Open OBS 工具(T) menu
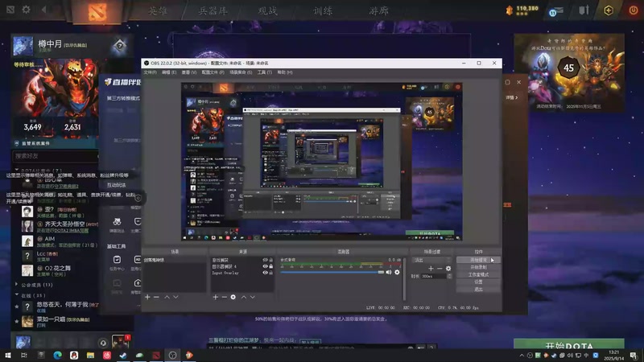Screen dimensions: 644x362 pos(265,72)
